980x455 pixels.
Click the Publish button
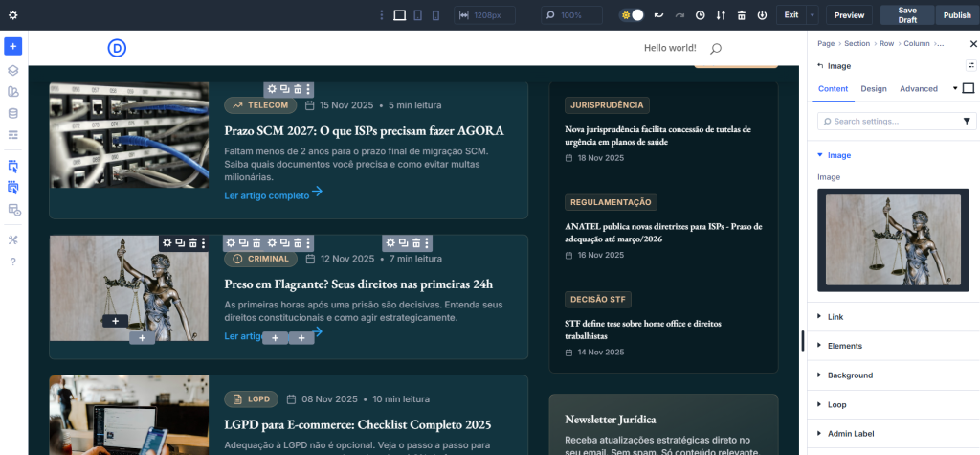[957, 15]
